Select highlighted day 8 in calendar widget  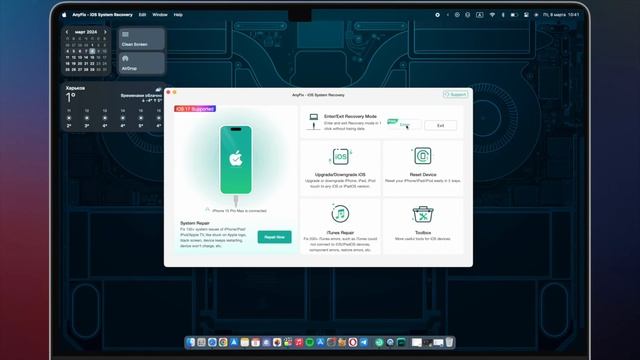[x=92, y=51]
